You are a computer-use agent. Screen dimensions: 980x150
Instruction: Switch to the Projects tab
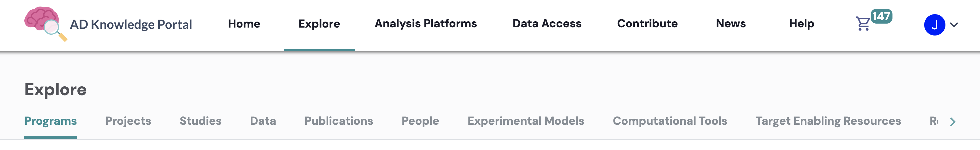(x=128, y=121)
